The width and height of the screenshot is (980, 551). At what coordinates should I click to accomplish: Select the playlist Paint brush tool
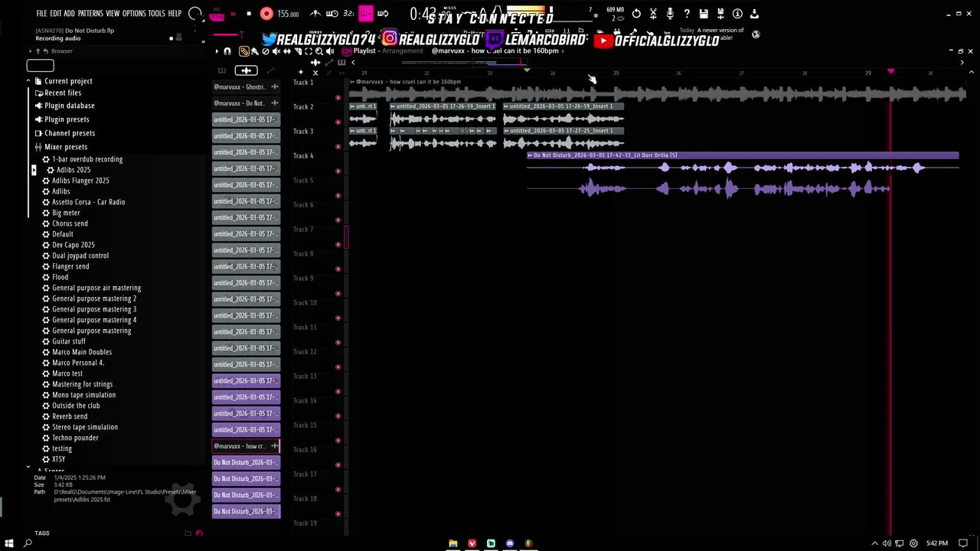click(x=255, y=51)
